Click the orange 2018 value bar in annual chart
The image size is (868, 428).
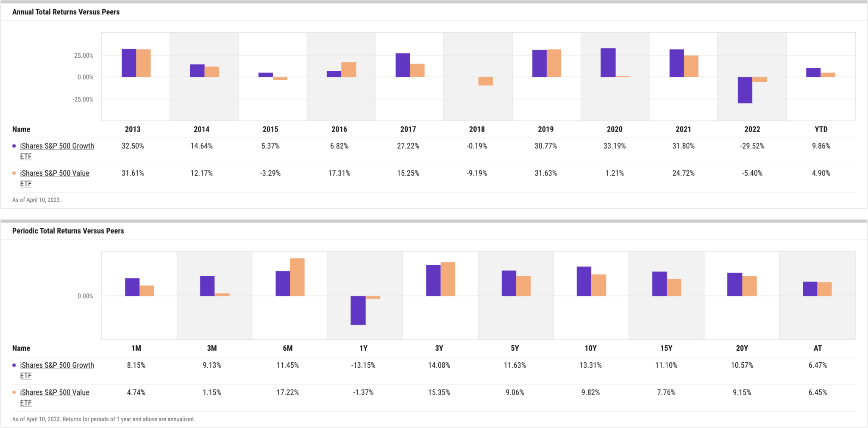tap(485, 81)
